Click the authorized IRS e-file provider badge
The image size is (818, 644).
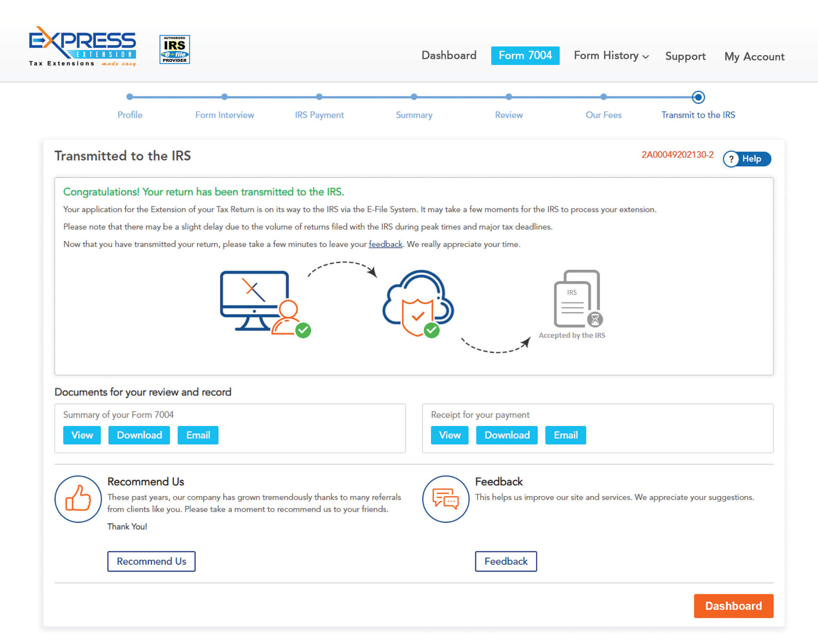pyautogui.click(x=174, y=49)
